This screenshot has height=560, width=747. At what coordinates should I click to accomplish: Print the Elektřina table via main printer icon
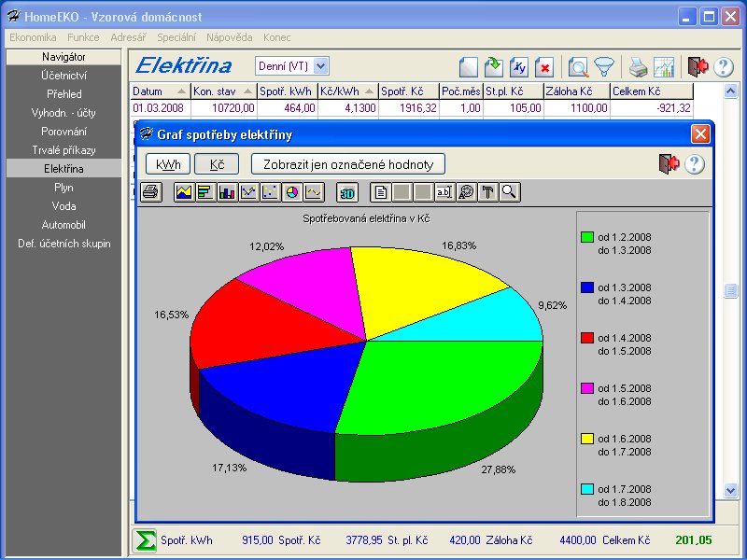638,66
